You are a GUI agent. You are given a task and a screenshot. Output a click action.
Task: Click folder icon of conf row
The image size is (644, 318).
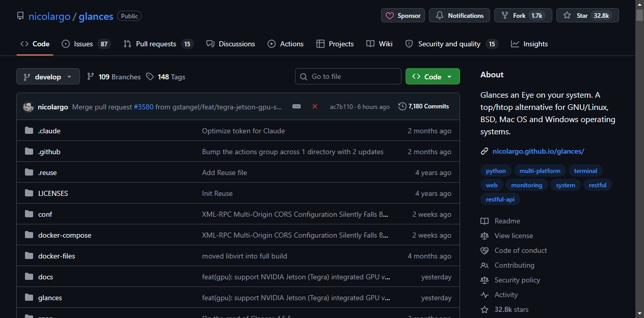point(29,214)
